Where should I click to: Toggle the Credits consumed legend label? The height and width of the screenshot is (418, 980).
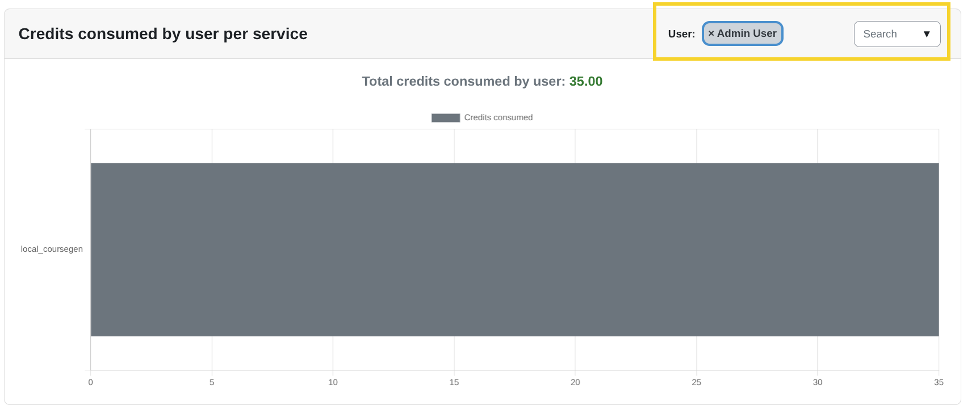(498, 117)
